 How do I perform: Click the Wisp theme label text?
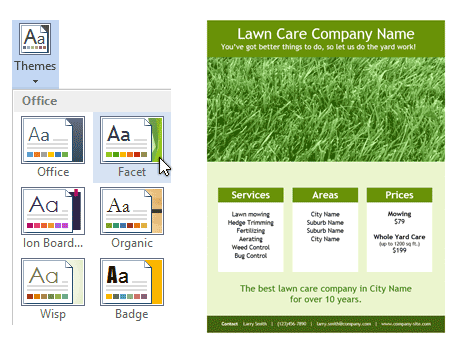53,314
